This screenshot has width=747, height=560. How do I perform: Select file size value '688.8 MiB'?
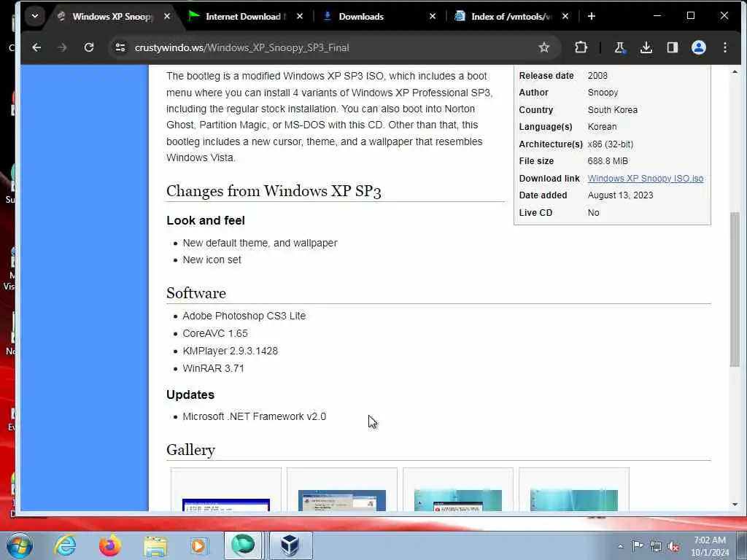click(x=608, y=161)
